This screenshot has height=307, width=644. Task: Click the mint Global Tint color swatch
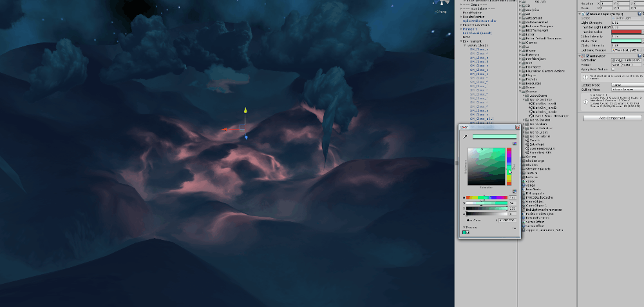click(627, 41)
